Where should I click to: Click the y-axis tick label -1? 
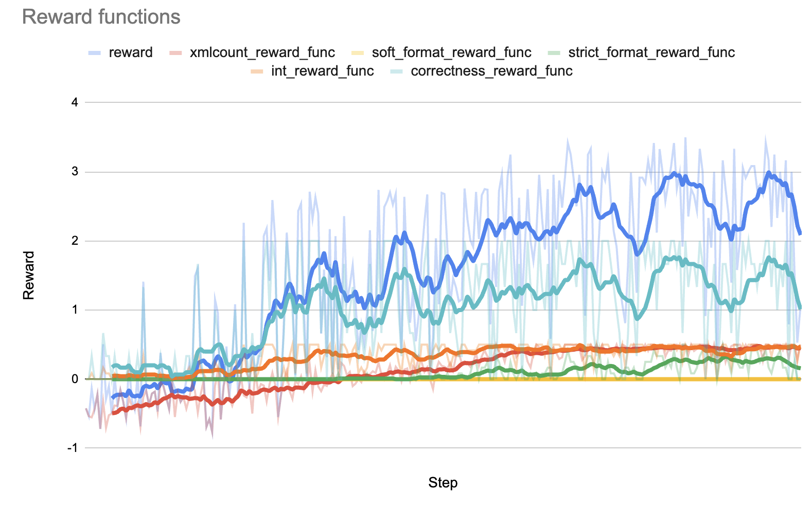(x=73, y=448)
